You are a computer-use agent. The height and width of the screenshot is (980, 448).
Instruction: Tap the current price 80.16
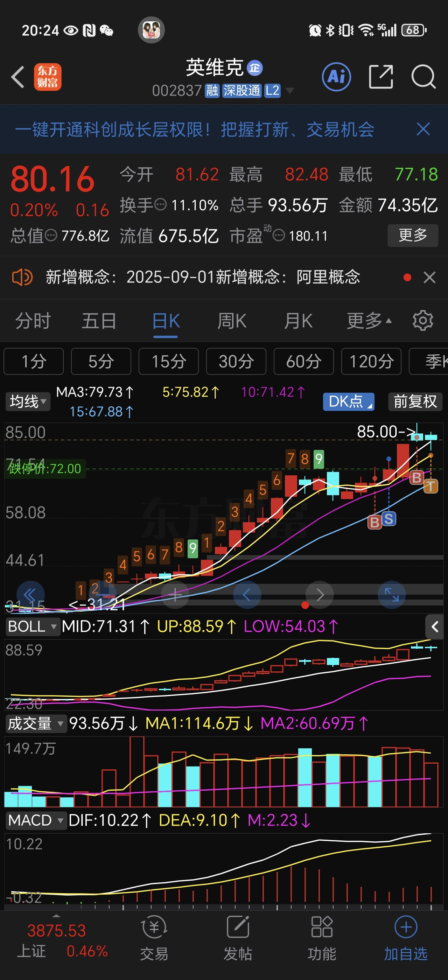click(52, 179)
